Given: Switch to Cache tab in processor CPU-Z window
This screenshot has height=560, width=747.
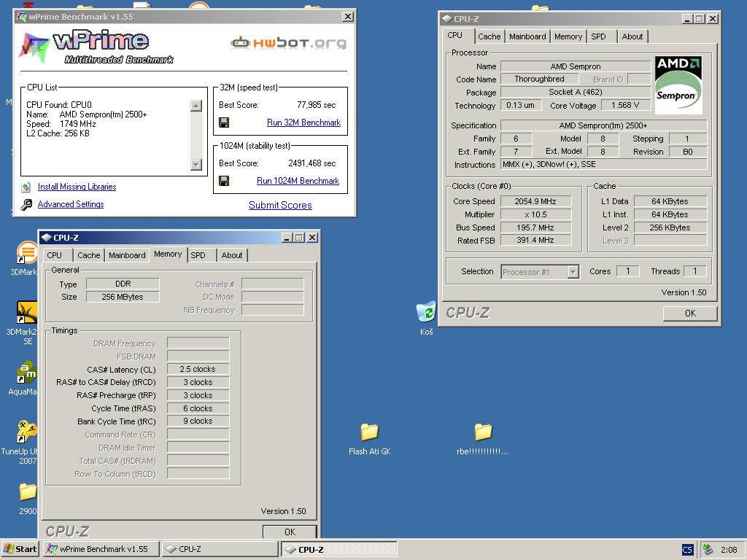Looking at the screenshot, I should 489,36.
